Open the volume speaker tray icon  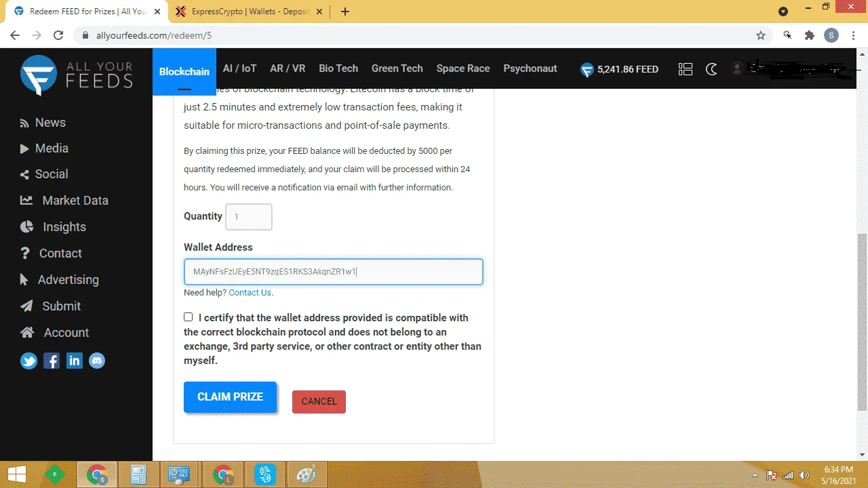coord(804,475)
